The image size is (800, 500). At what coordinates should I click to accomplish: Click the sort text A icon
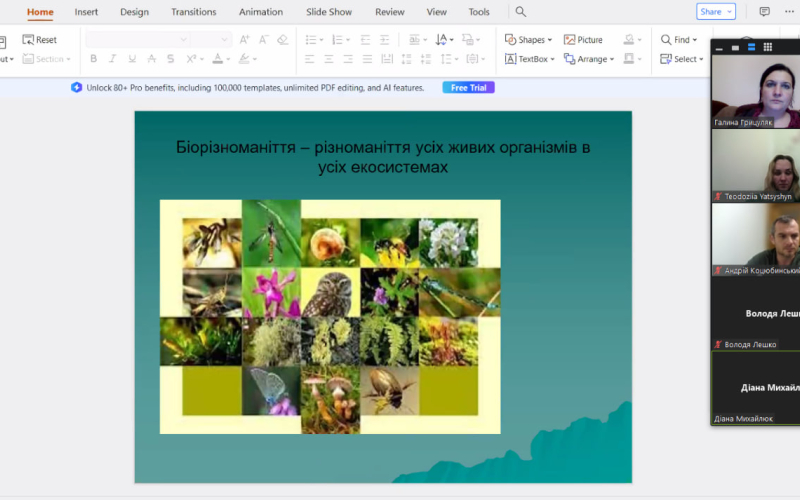[x=441, y=39]
